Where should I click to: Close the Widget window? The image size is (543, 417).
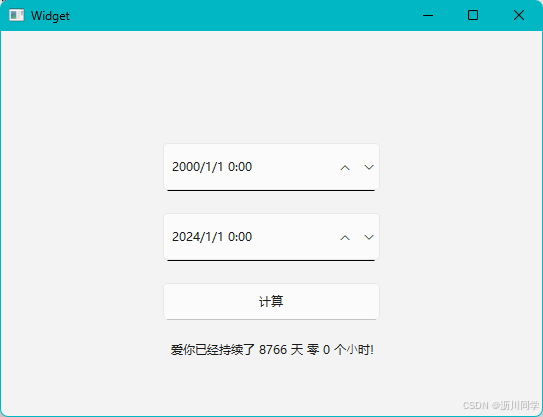click(519, 15)
